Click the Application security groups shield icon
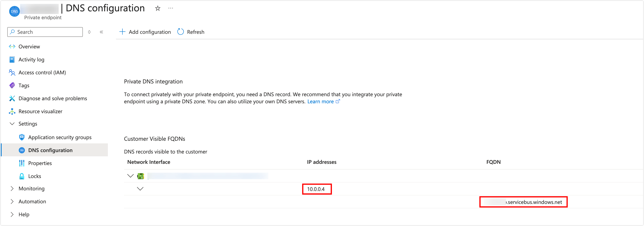The image size is (644, 226). click(x=22, y=137)
